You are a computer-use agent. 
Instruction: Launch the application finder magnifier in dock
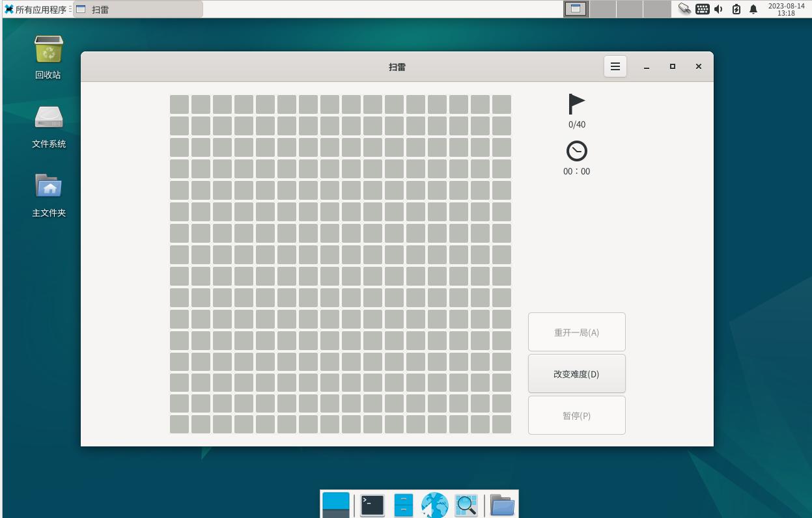pyautogui.click(x=466, y=505)
